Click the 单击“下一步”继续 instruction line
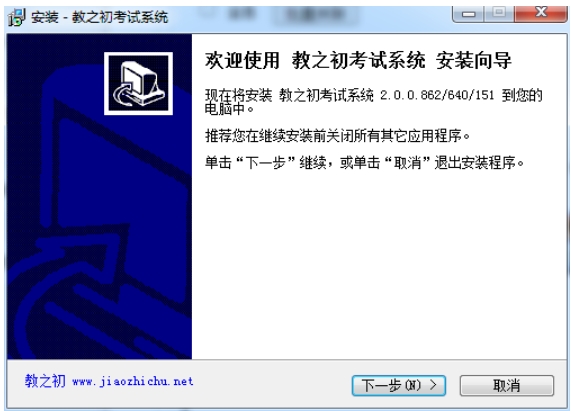This screenshot has height=411, width=571. [364, 162]
